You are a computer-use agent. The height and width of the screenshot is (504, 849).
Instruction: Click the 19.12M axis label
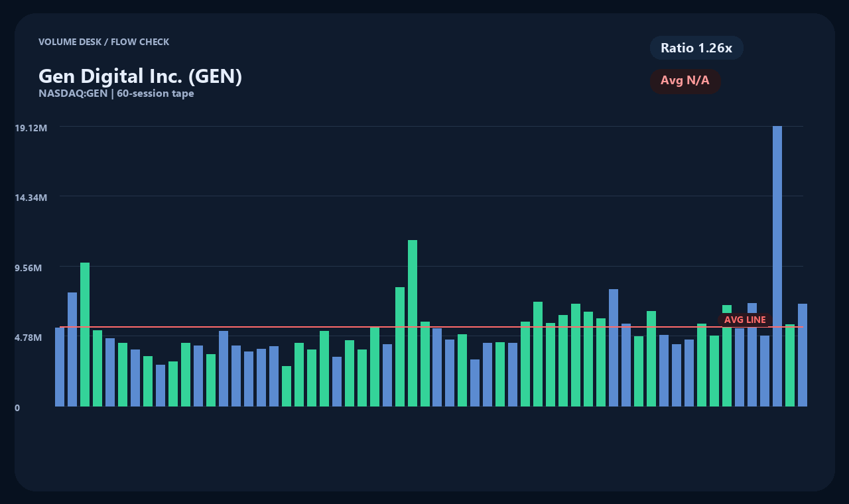[31, 127]
